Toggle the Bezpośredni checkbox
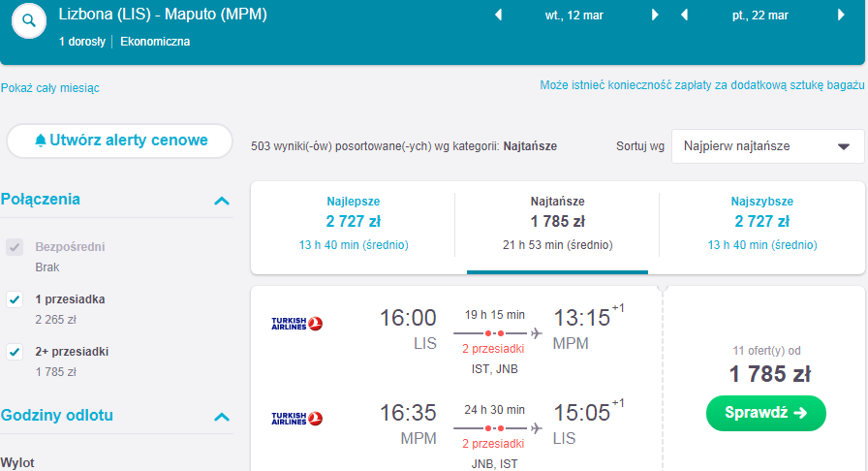The width and height of the screenshot is (868, 471). tap(15, 247)
